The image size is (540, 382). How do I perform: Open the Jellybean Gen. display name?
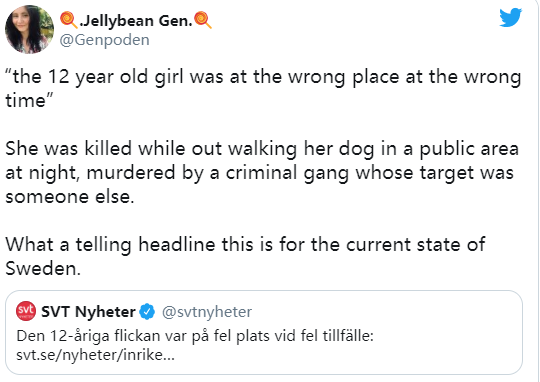pyautogui.click(x=136, y=21)
